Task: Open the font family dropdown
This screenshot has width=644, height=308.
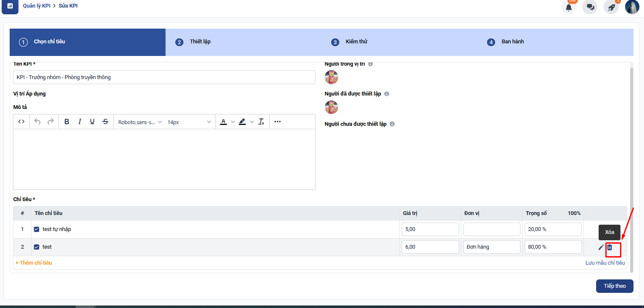Action: coord(140,122)
